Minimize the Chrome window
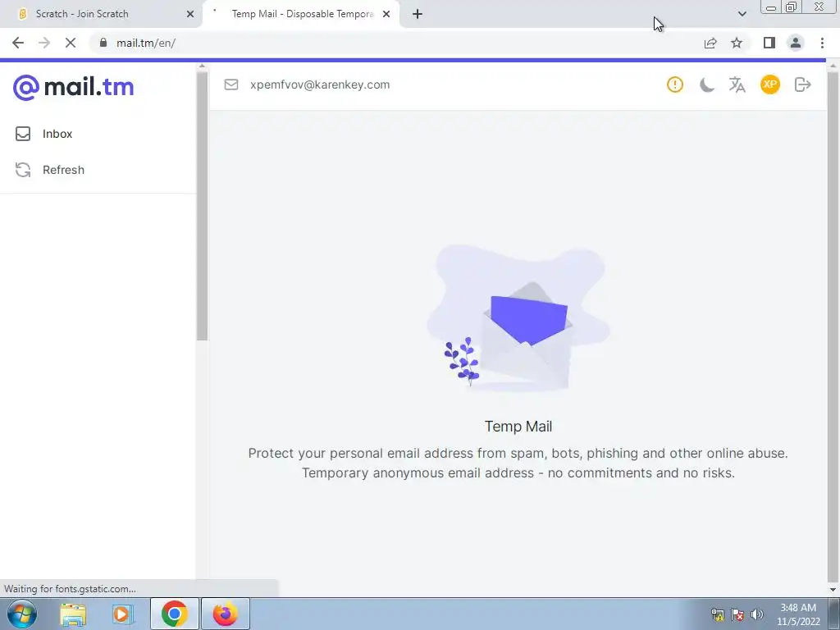The height and width of the screenshot is (630, 840). [x=771, y=7]
